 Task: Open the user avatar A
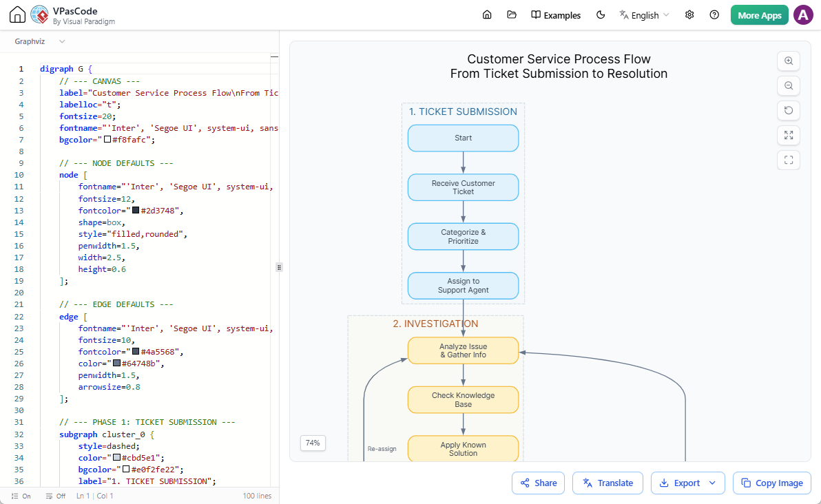point(803,15)
